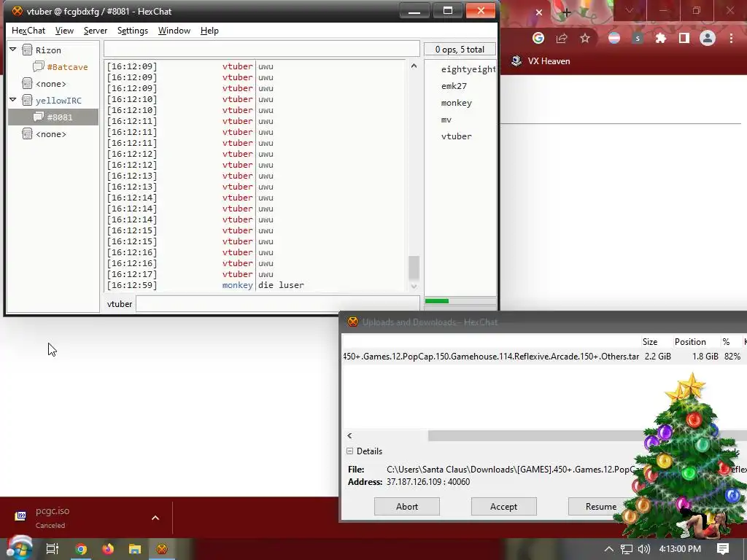Open pcgc.iso download options chevron

[155, 518]
